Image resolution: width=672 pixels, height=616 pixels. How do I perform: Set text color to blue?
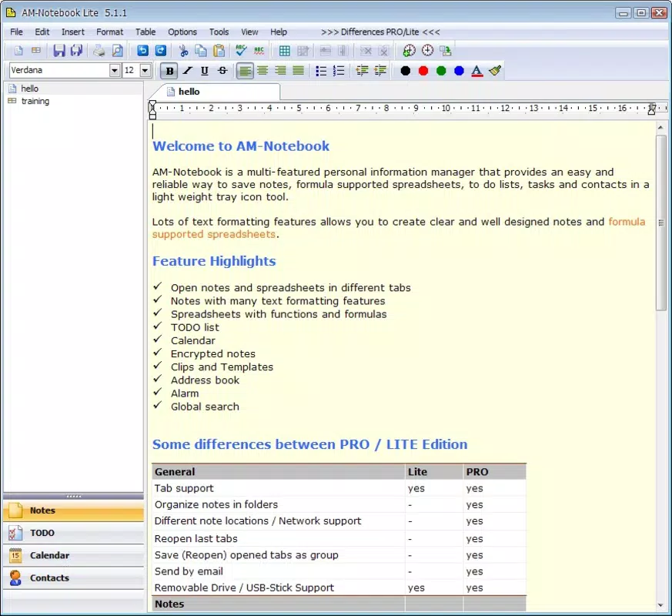tap(459, 71)
